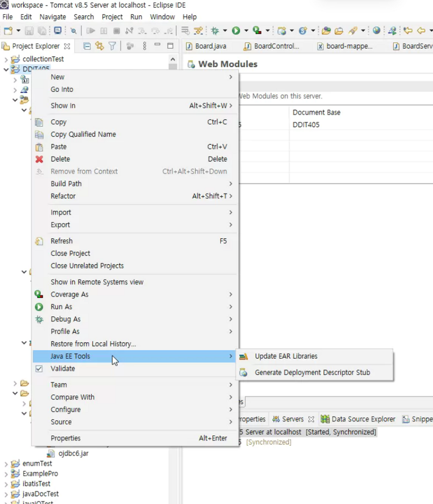Select the DDIT405 Document Base cell

306,125
